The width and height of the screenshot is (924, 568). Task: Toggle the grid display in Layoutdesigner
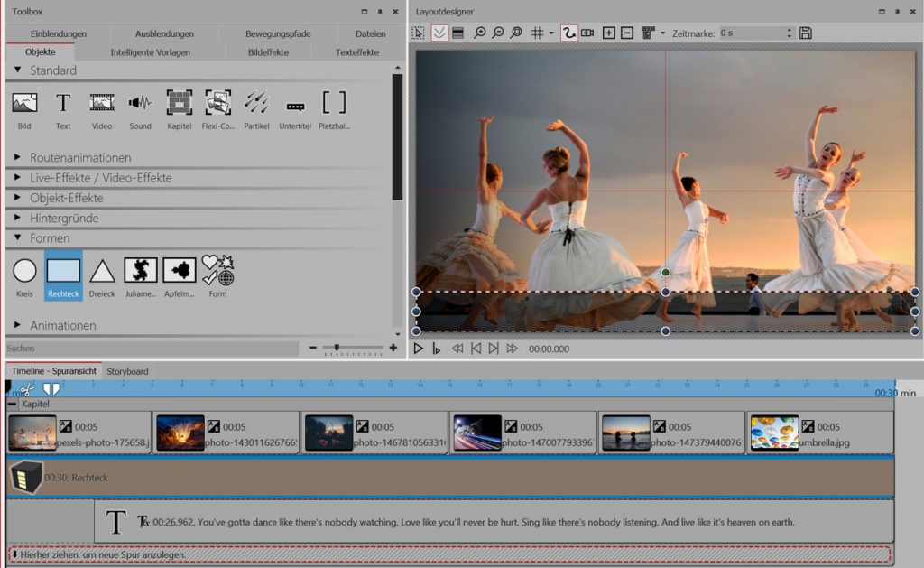tap(538, 33)
